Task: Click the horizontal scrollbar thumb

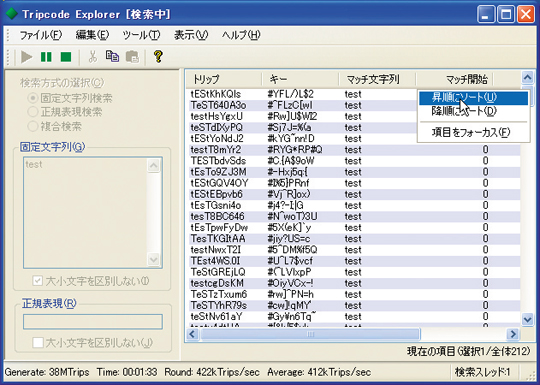Action: coord(310,334)
